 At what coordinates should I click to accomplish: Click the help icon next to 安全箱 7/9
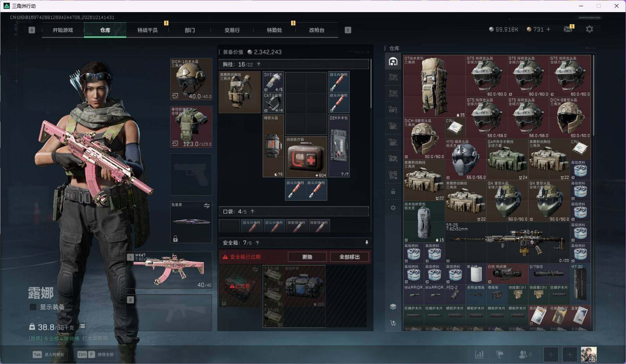257,243
